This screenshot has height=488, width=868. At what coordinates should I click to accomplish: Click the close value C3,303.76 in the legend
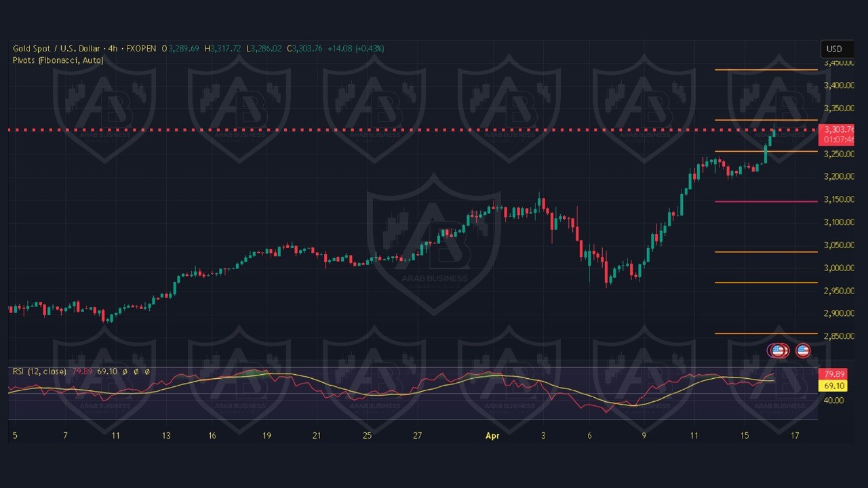[x=304, y=49]
